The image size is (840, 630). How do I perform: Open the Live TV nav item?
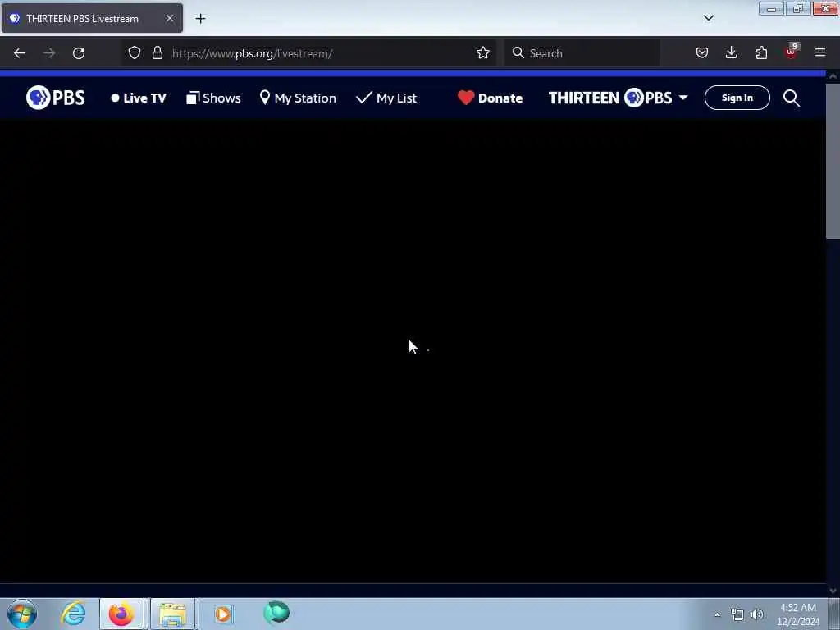[138, 98]
